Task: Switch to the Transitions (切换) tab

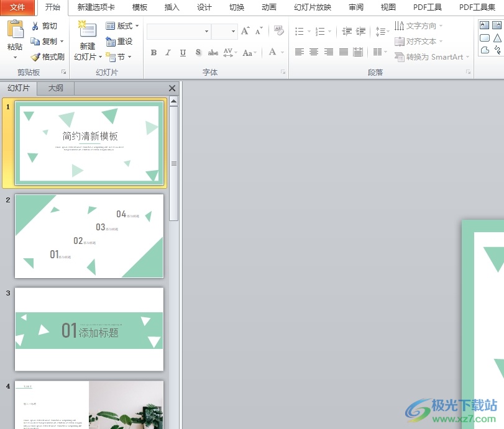Action: point(237,7)
